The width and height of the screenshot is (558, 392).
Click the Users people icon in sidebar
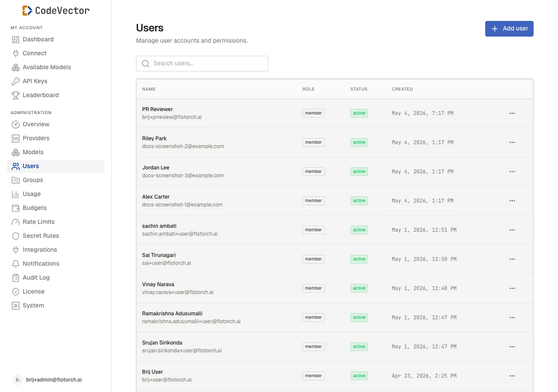pos(16,166)
